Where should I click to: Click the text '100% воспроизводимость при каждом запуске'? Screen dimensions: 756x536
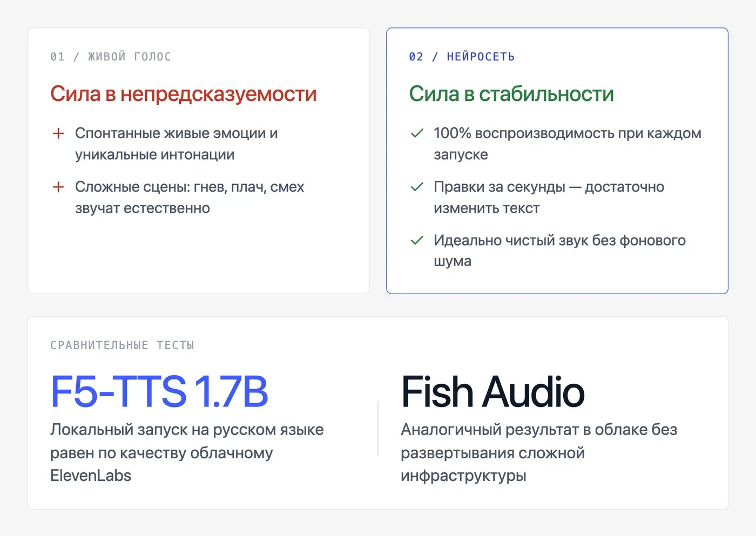[x=568, y=144]
